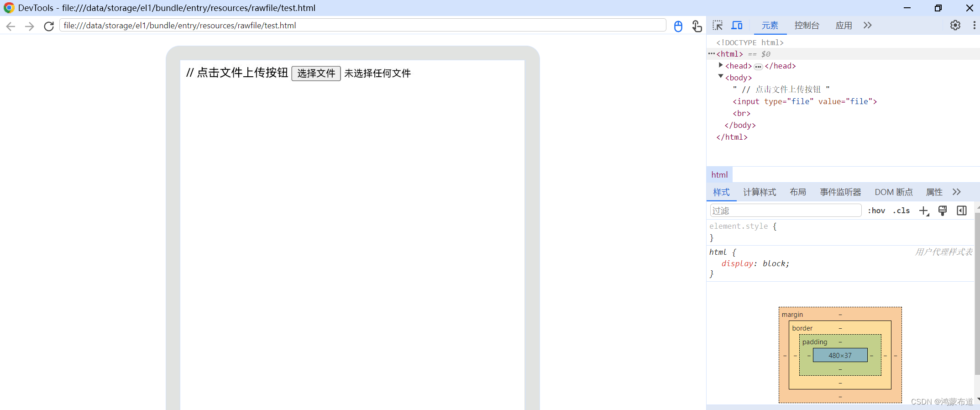980x410 pixels.
Task: Toggle computed styles sidebar icon
Action: (962, 210)
